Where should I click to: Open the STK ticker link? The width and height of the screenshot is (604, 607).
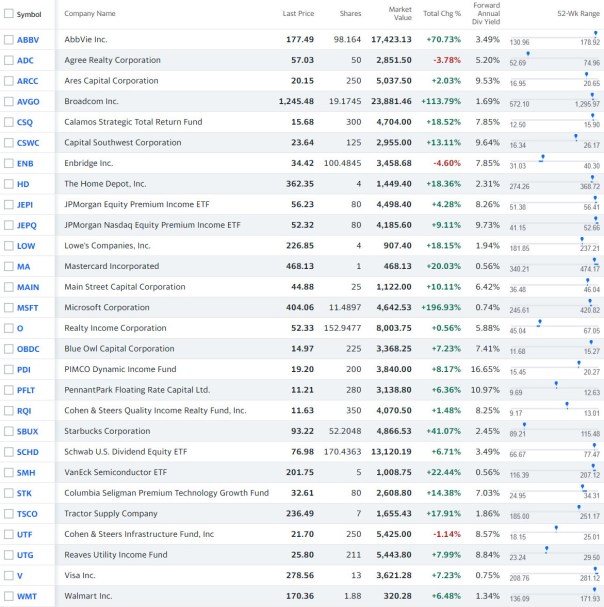[x=24, y=493]
